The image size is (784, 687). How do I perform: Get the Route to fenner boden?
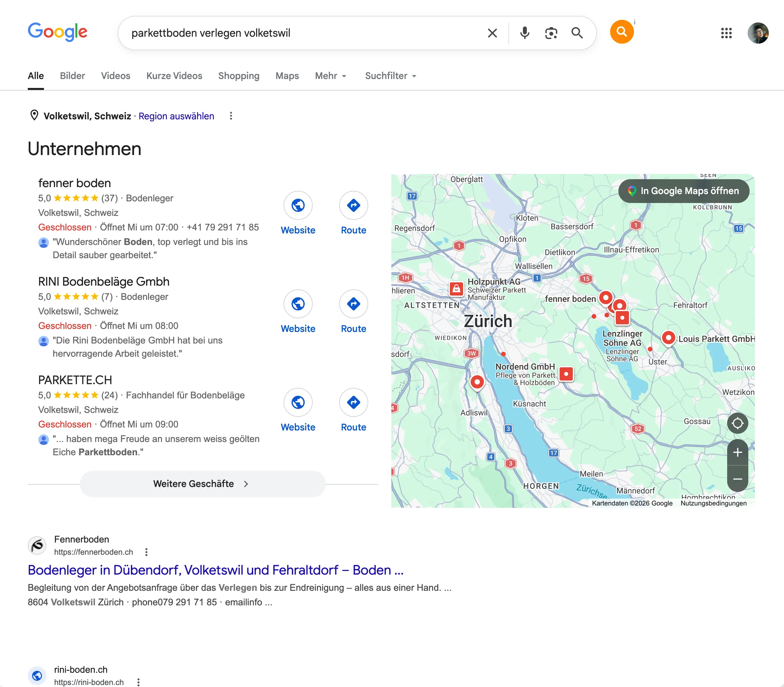[353, 205]
